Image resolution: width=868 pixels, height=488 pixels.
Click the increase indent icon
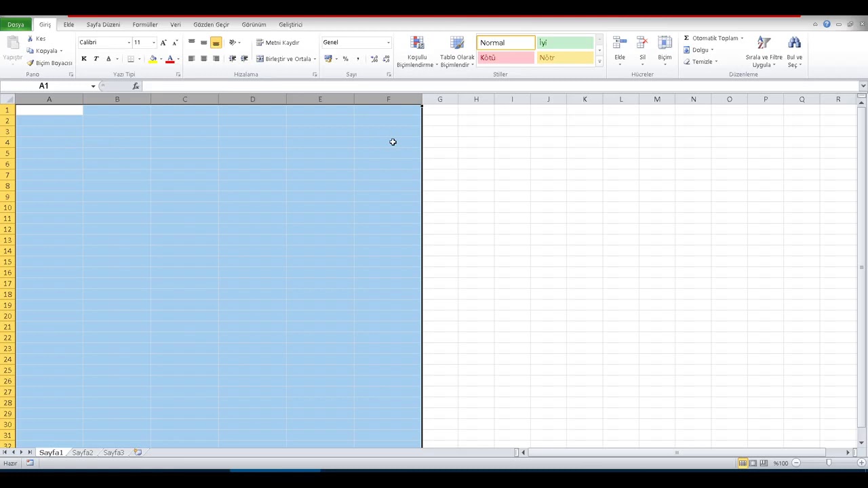245,59
